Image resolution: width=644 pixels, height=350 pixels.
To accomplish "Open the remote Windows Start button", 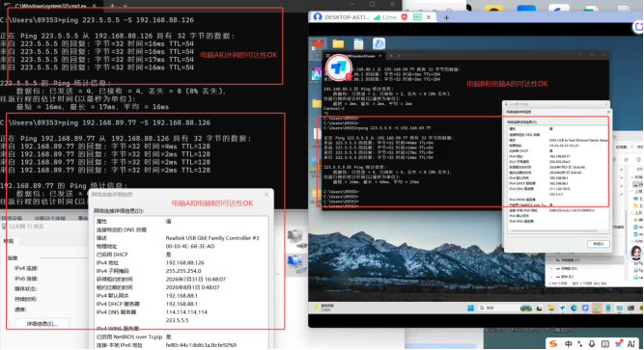I will pos(470,308).
